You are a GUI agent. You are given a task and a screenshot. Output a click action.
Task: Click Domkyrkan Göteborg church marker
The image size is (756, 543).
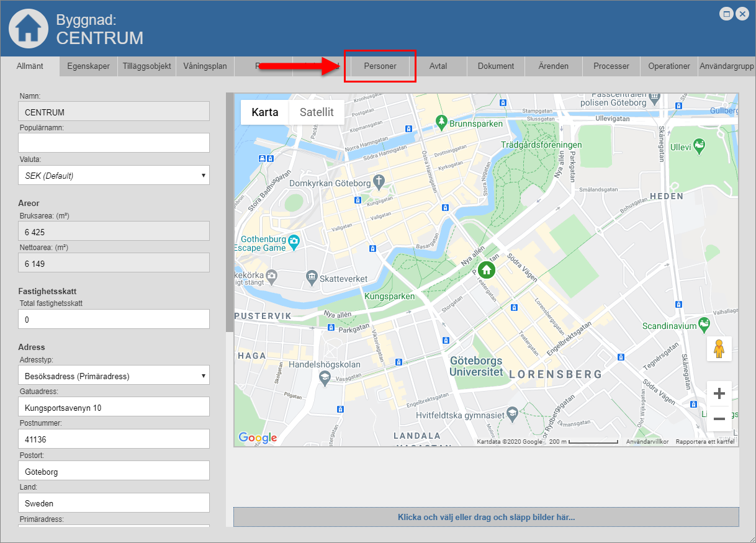coord(380,182)
